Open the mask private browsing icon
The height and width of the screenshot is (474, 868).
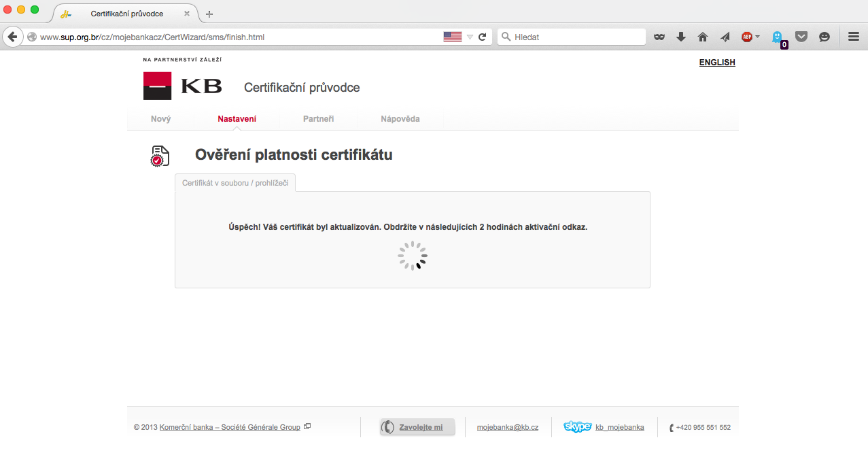coord(659,37)
